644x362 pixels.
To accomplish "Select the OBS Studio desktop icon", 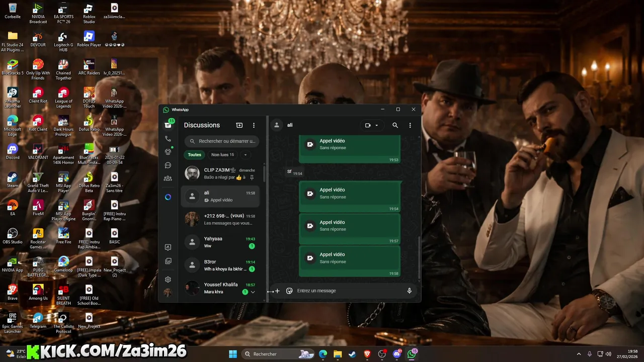I will click(x=13, y=236).
